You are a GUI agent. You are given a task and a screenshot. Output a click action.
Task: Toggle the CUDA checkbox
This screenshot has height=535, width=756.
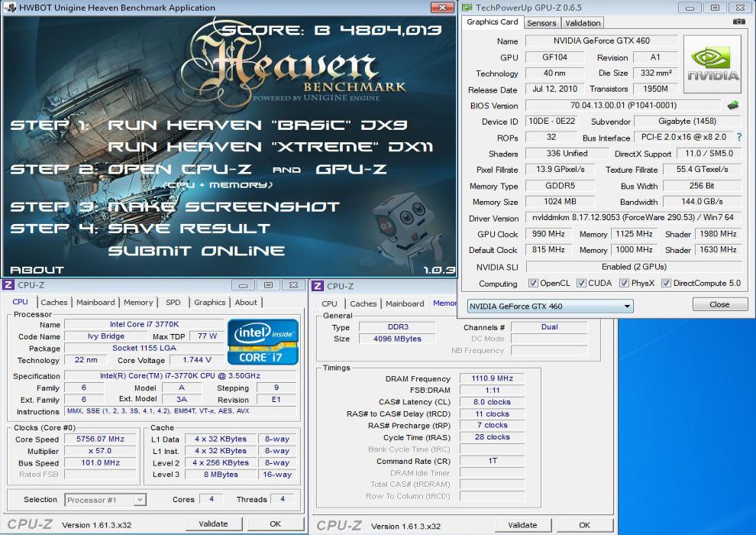pos(581,283)
